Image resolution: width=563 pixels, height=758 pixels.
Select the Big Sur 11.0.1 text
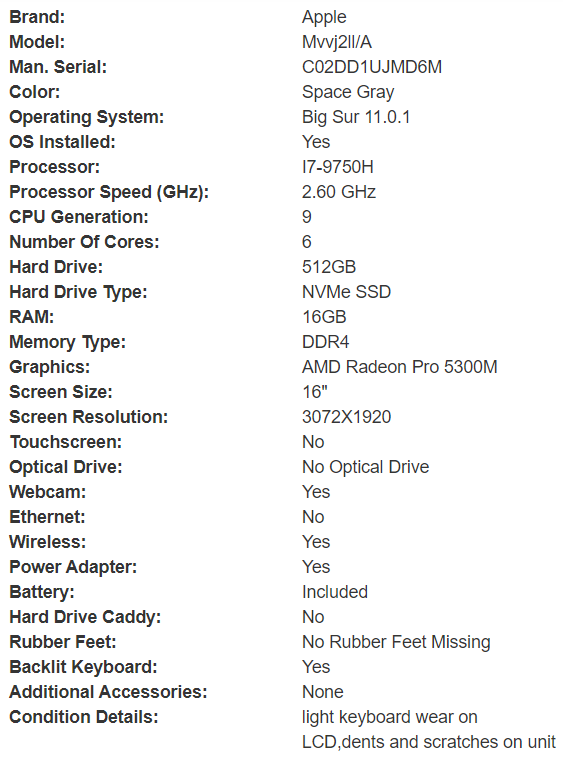coord(356,117)
